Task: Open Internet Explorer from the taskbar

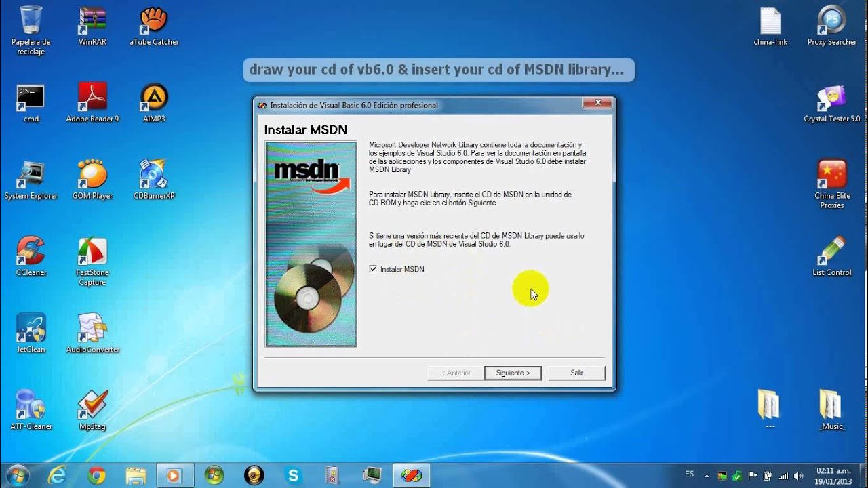Action: pyautogui.click(x=57, y=476)
